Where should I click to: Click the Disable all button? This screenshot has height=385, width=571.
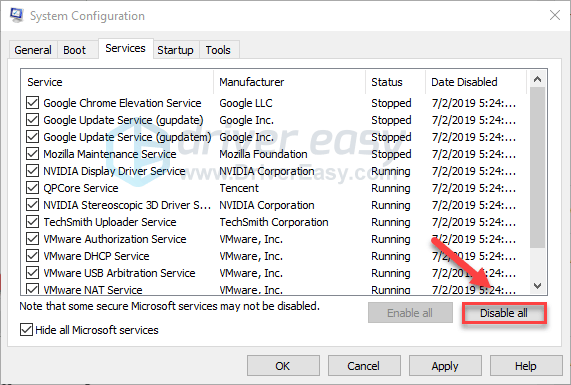504,313
